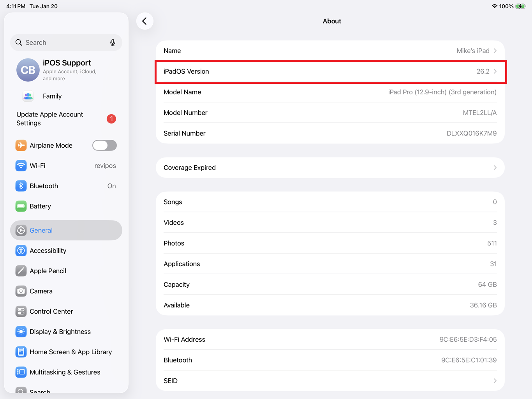Viewport: 532px width, 399px height.
Task: Select the Photos count 511
Action: [x=492, y=243]
